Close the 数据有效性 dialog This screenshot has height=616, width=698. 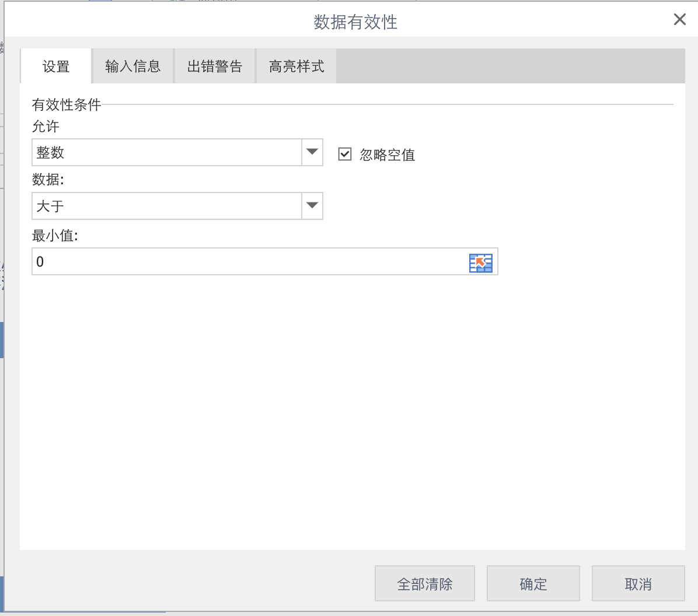679,20
